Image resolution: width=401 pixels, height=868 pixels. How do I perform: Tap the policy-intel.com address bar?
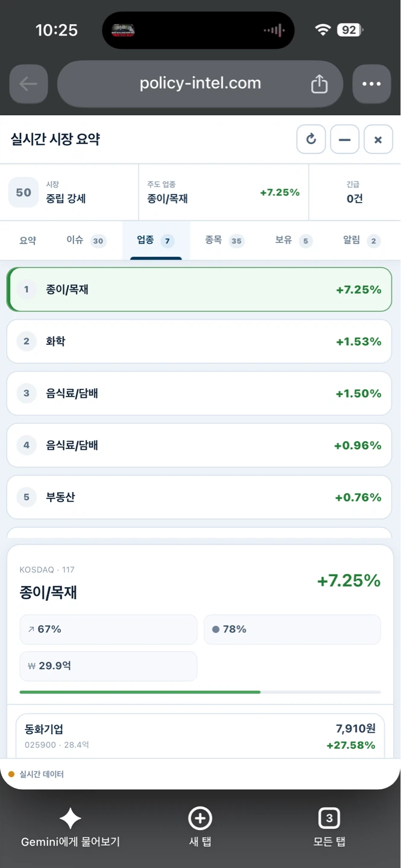coord(200,84)
